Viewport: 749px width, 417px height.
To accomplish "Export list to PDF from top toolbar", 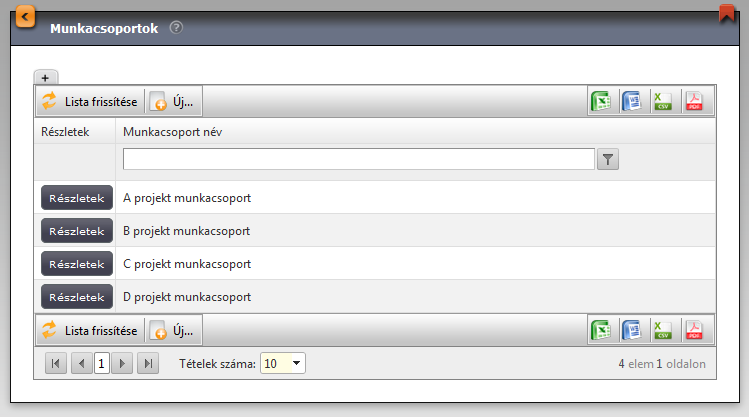I will [x=694, y=101].
